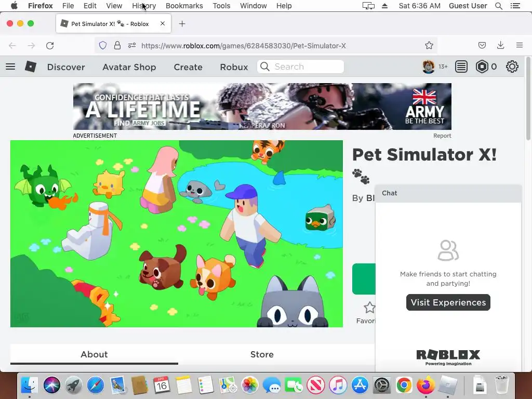Open the Roblox settings gear icon
The width and height of the screenshot is (532, 399).
click(512, 66)
